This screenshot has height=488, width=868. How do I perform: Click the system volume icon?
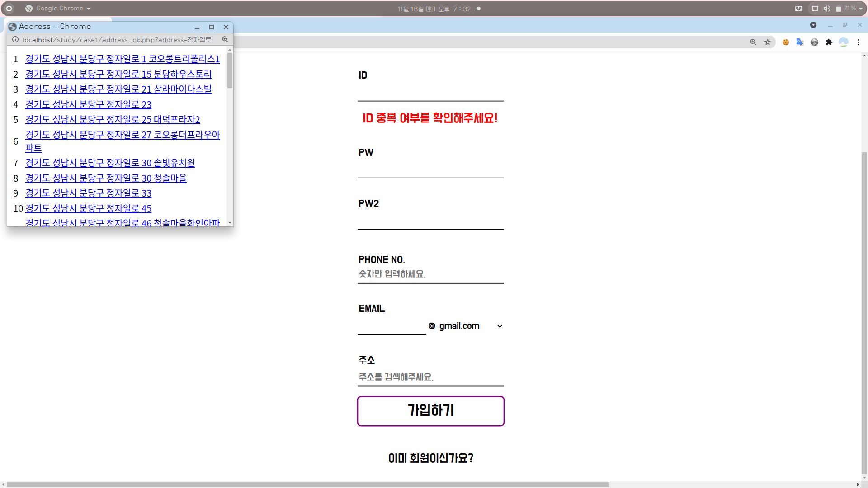pyautogui.click(x=826, y=9)
